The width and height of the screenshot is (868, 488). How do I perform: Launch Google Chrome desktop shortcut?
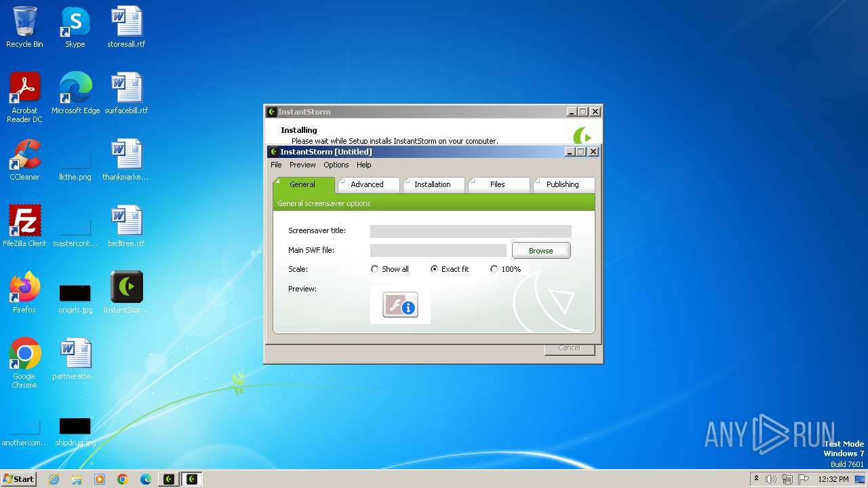pyautogui.click(x=24, y=363)
